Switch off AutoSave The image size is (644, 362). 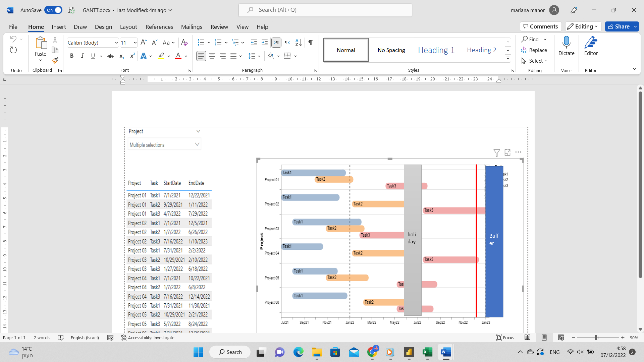click(x=53, y=10)
